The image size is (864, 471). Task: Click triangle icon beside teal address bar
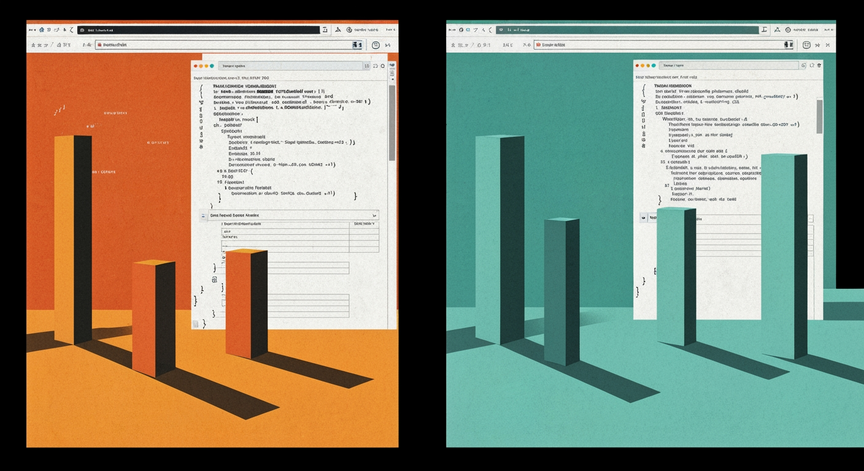777,30
